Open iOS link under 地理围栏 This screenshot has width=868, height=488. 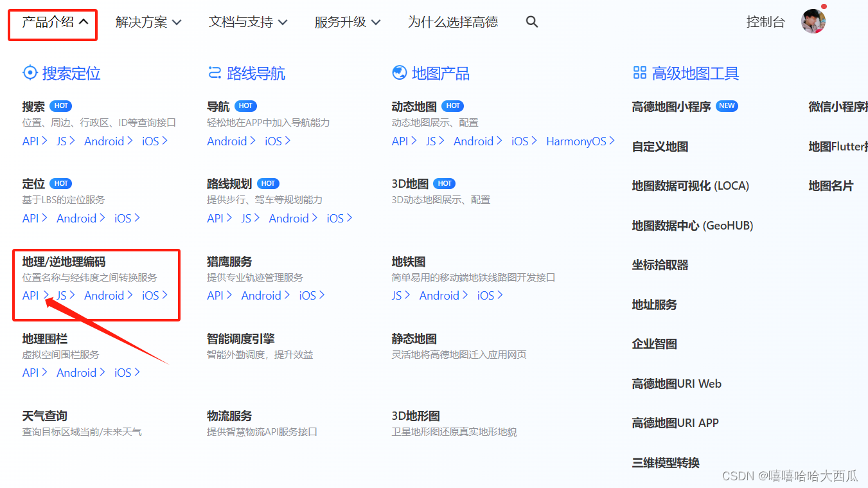tap(127, 372)
